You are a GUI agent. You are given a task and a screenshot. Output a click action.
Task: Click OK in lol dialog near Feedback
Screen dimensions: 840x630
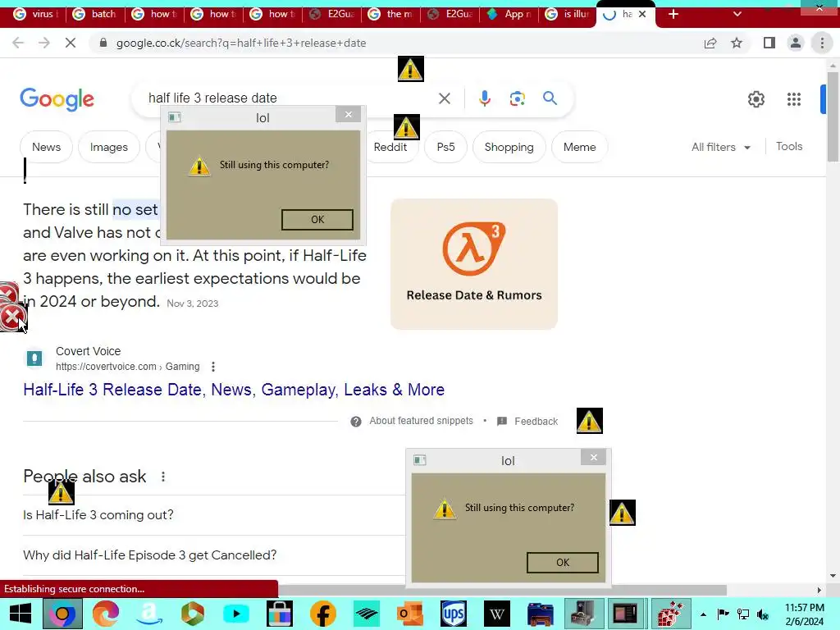(x=563, y=563)
